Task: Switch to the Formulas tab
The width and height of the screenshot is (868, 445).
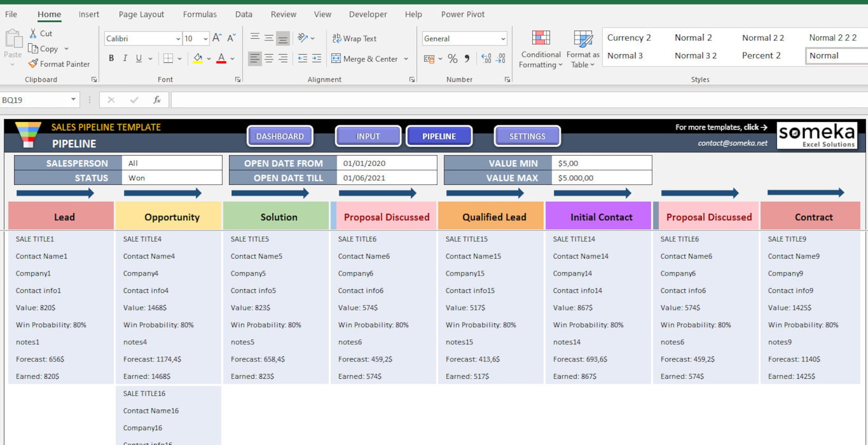Action: coord(200,14)
